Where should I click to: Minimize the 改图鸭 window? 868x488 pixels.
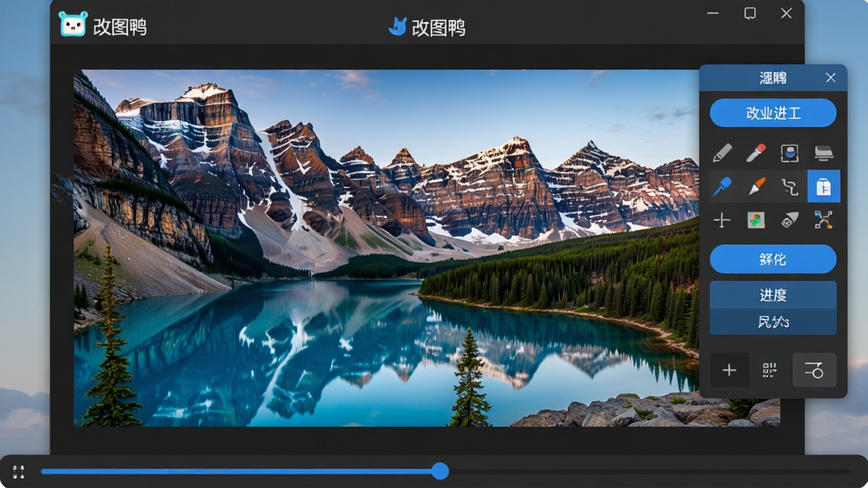pyautogui.click(x=713, y=14)
